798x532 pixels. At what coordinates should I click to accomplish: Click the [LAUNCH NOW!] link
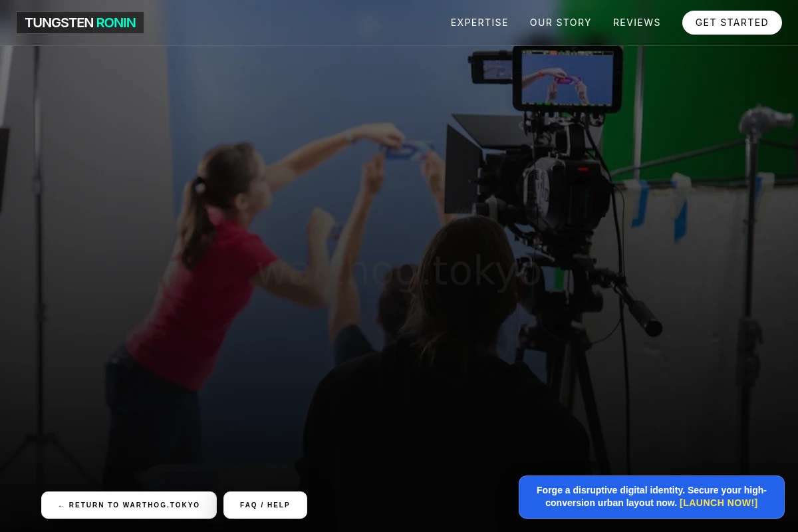pyautogui.click(x=718, y=503)
